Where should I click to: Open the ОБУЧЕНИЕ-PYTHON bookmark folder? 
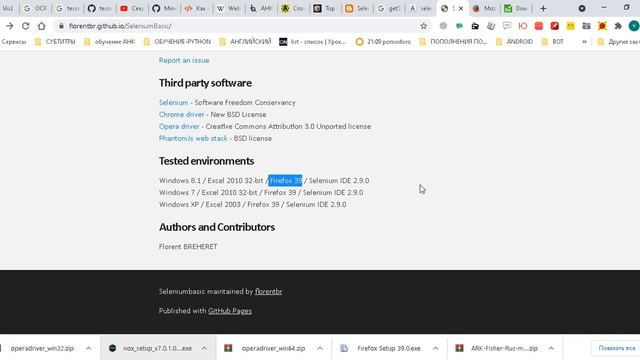point(177,42)
